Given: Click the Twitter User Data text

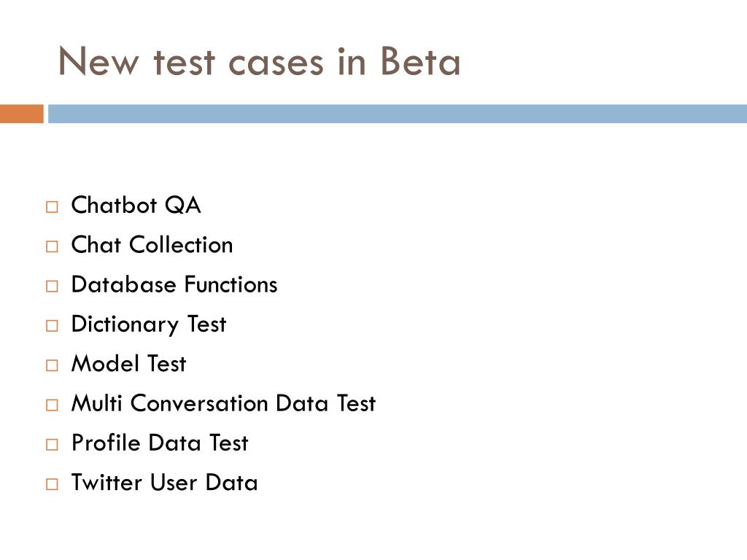Looking at the screenshot, I should coord(164,482).
